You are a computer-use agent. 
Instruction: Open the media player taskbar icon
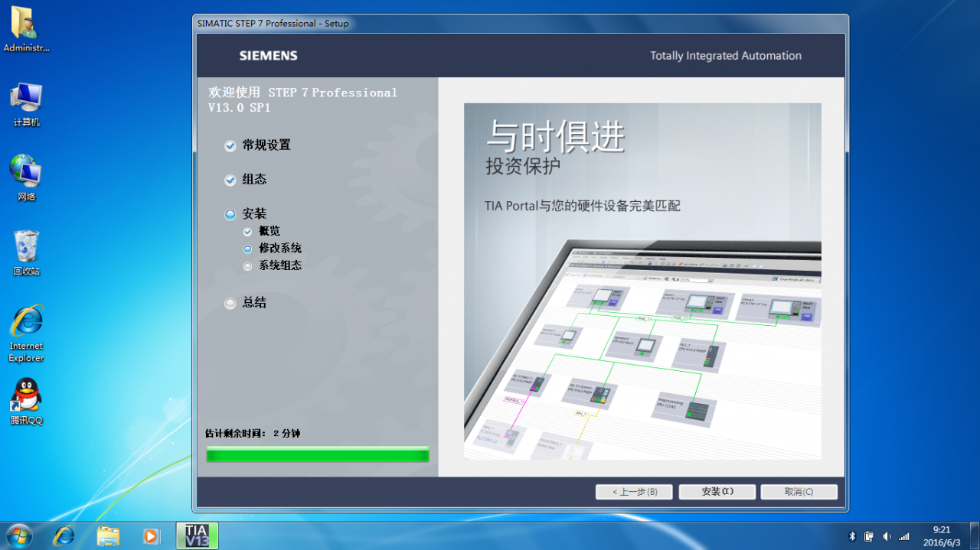tap(152, 535)
